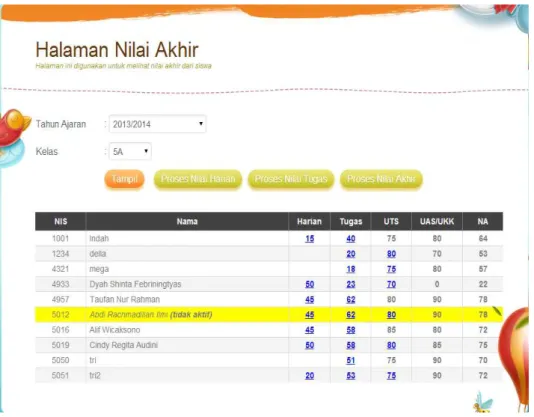Open Abdi Rachmadilan's UTS 80 link
Viewport: 534px width, 417px height.
[x=391, y=315]
